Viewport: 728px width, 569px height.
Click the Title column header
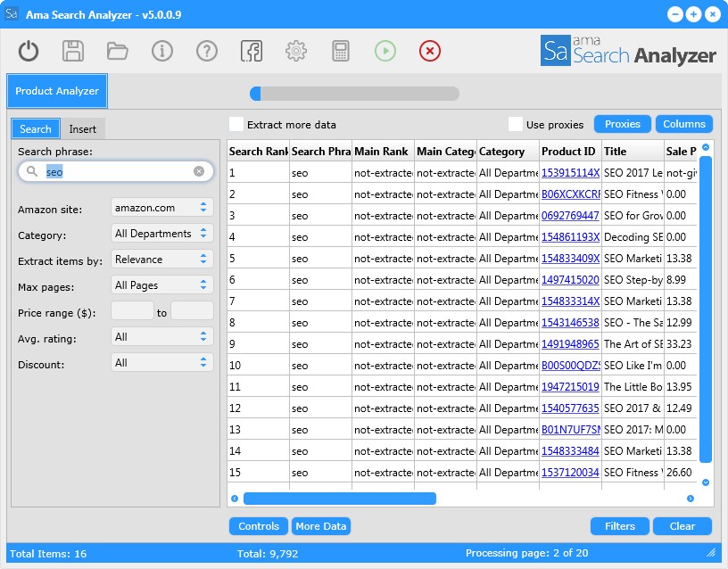point(633,152)
